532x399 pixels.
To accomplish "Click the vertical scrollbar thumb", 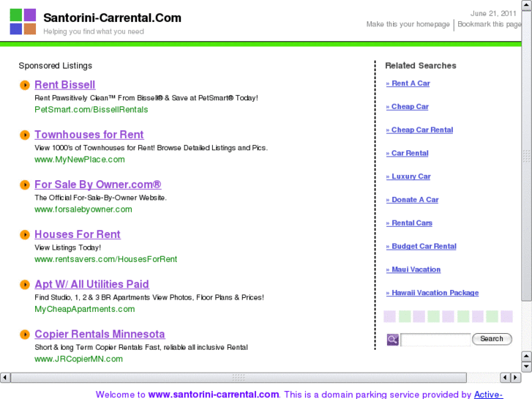I will coord(527,155).
